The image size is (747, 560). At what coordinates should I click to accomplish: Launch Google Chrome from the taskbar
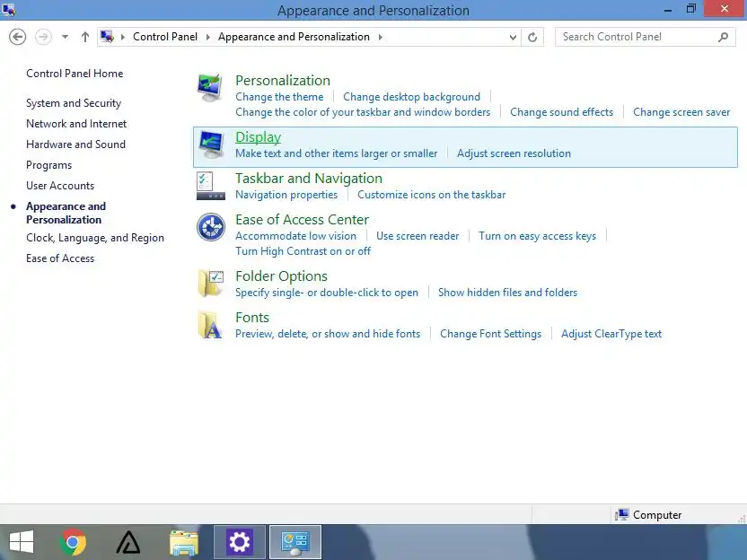pos(73,542)
